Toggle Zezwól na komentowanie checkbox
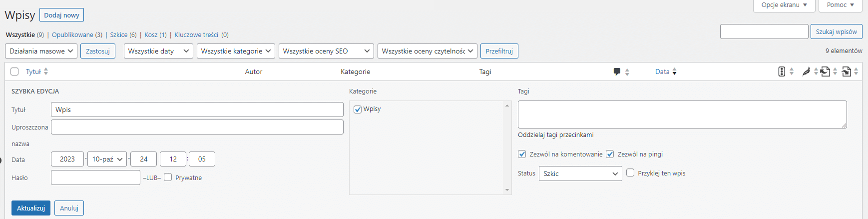Image resolution: width=868 pixels, height=219 pixels. (522, 154)
